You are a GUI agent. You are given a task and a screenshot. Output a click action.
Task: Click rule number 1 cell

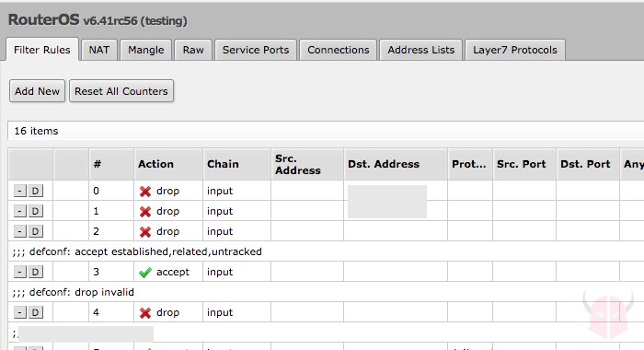[111, 211]
